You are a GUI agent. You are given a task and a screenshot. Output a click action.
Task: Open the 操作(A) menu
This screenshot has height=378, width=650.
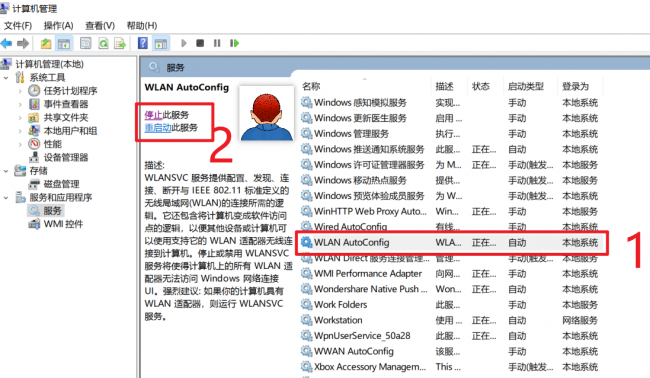(58, 26)
